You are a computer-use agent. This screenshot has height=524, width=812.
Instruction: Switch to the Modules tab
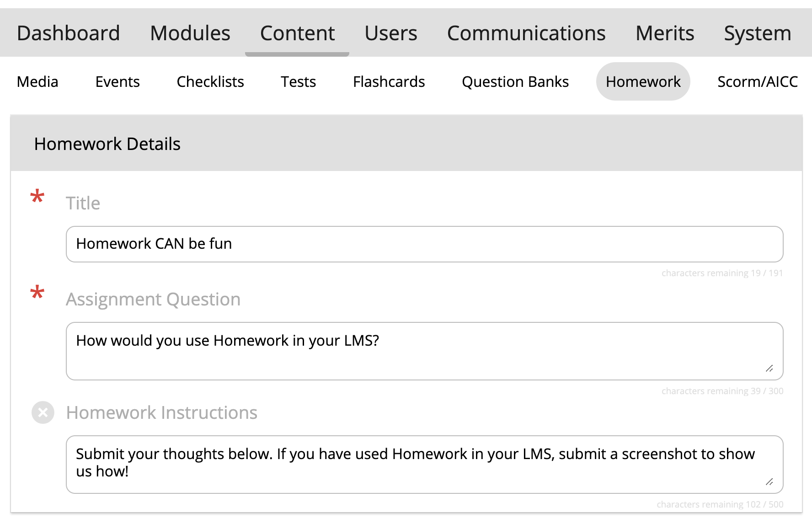pos(190,33)
